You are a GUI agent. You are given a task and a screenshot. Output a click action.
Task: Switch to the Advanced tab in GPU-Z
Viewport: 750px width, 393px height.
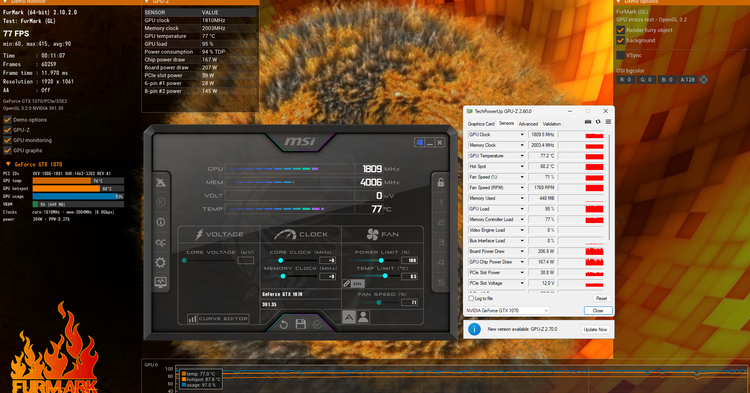click(x=528, y=124)
